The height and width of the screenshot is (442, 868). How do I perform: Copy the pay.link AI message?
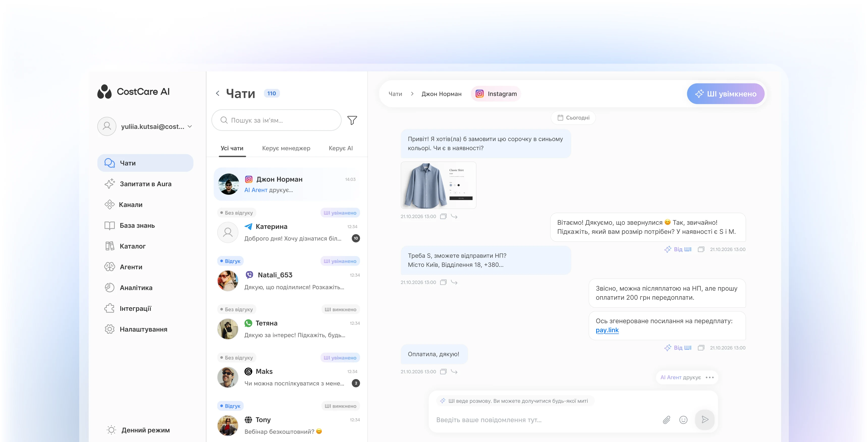click(701, 348)
